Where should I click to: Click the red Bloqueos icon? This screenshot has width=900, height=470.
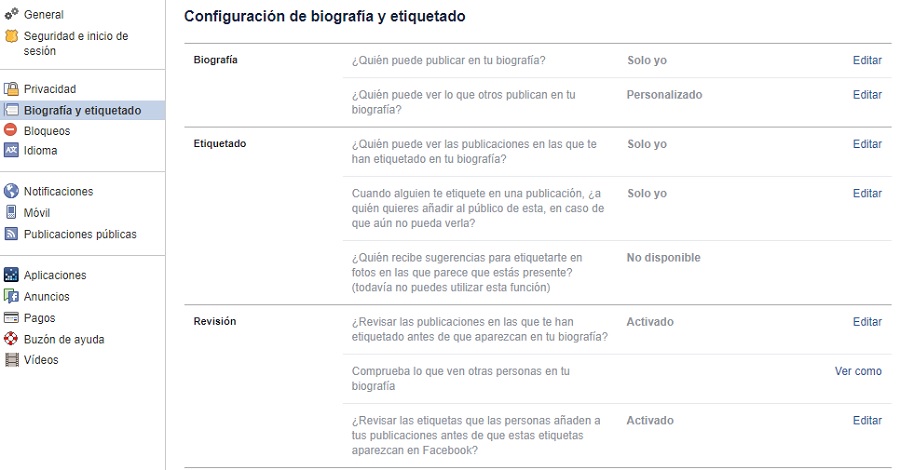[11, 130]
